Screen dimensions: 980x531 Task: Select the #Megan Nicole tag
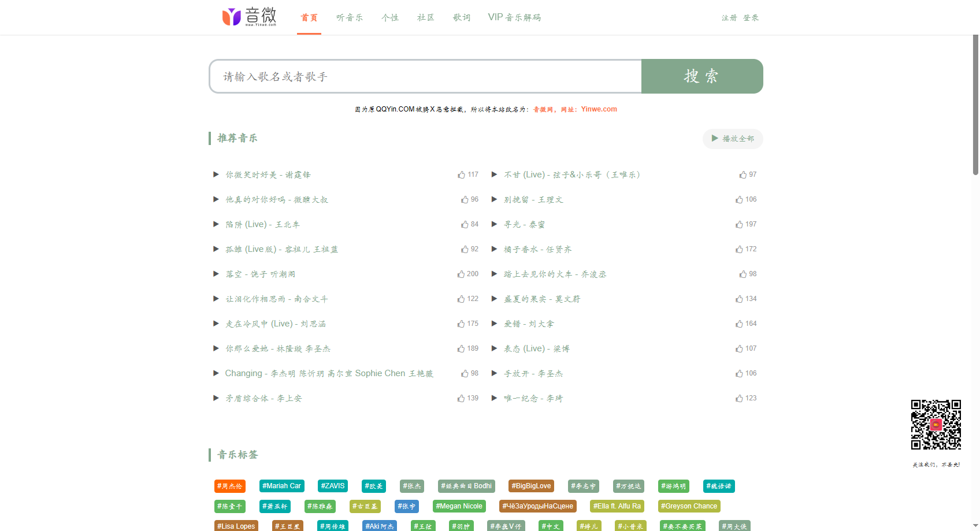pos(459,506)
